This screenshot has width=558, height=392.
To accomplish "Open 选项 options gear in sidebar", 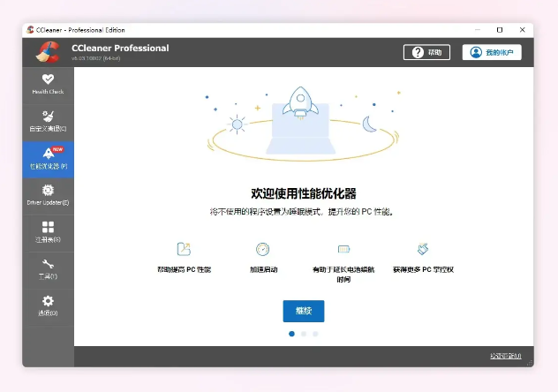I will pos(48,307).
